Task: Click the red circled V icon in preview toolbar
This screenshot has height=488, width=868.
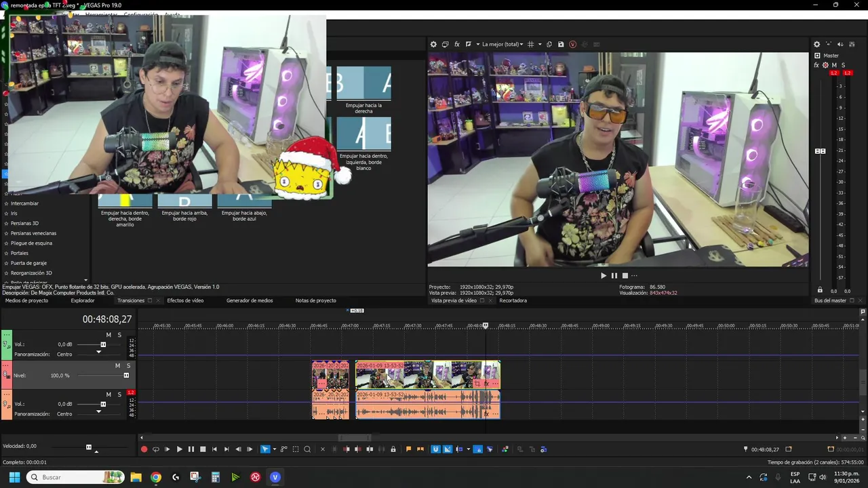Action: pos(572,44)
